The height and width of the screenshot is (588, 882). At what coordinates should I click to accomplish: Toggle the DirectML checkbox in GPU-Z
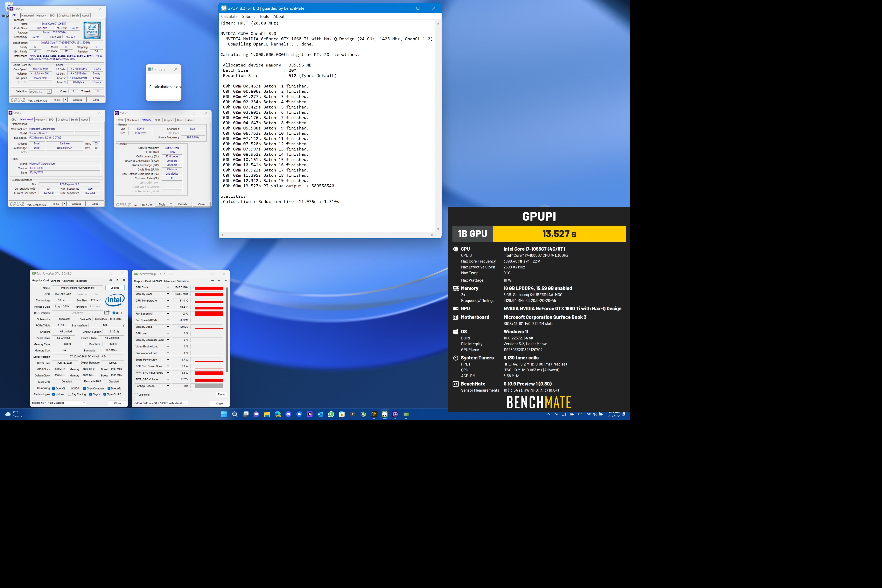[x=109, y=388]
